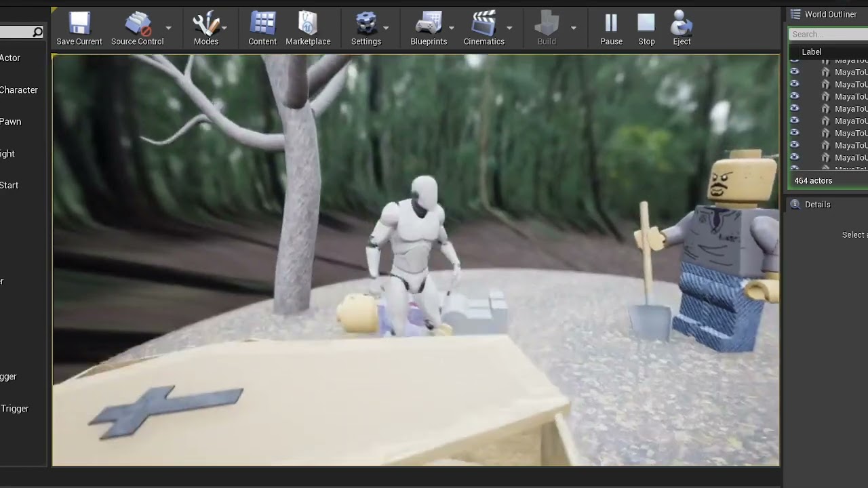
Task: Focus the World Outliner search field
Action: tap(829, 34)
